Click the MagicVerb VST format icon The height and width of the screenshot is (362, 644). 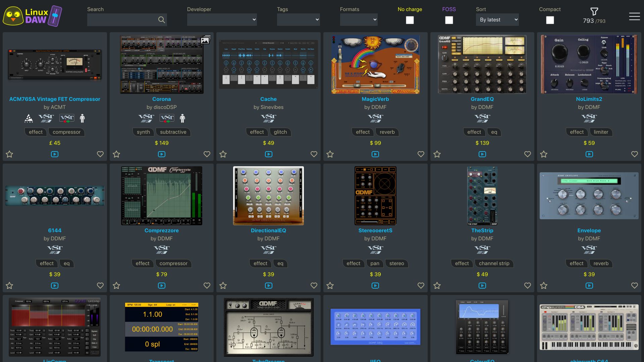(x=375, y=118)
